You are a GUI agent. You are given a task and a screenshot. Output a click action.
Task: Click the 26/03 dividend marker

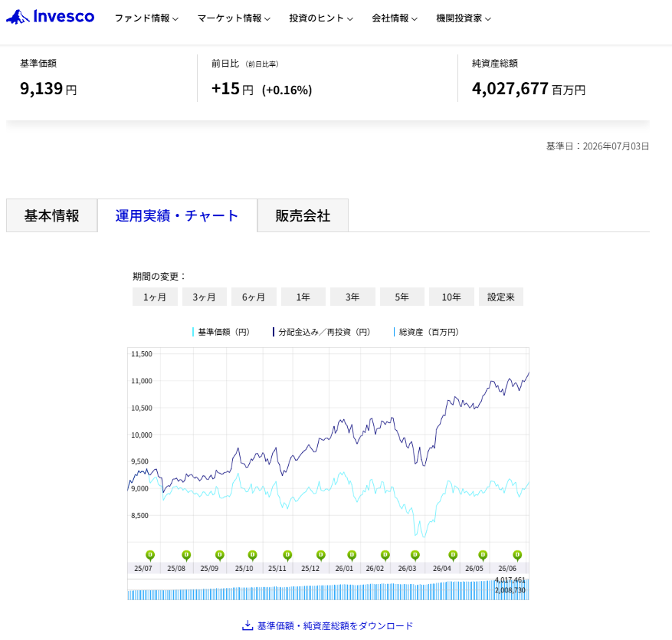[x=415, y=556]
